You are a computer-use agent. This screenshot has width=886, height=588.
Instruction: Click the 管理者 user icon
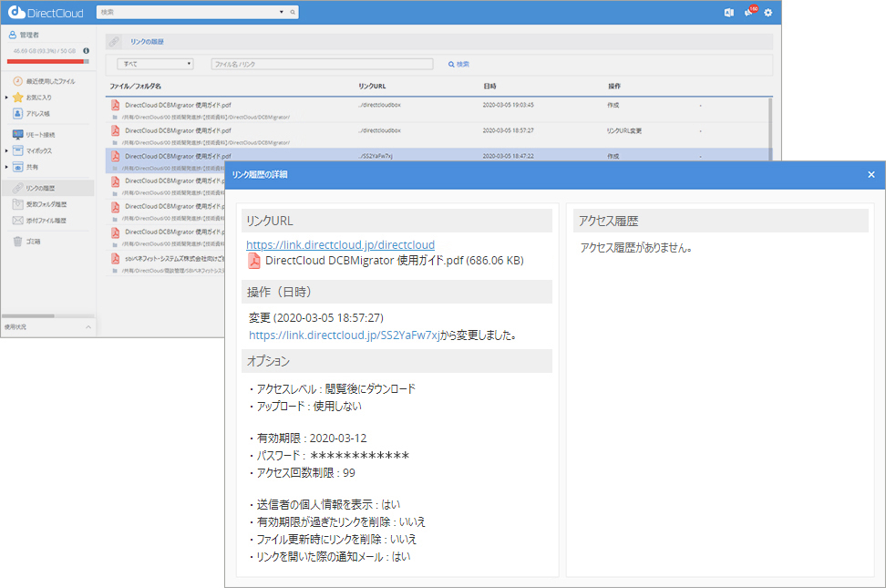(13, 35)
